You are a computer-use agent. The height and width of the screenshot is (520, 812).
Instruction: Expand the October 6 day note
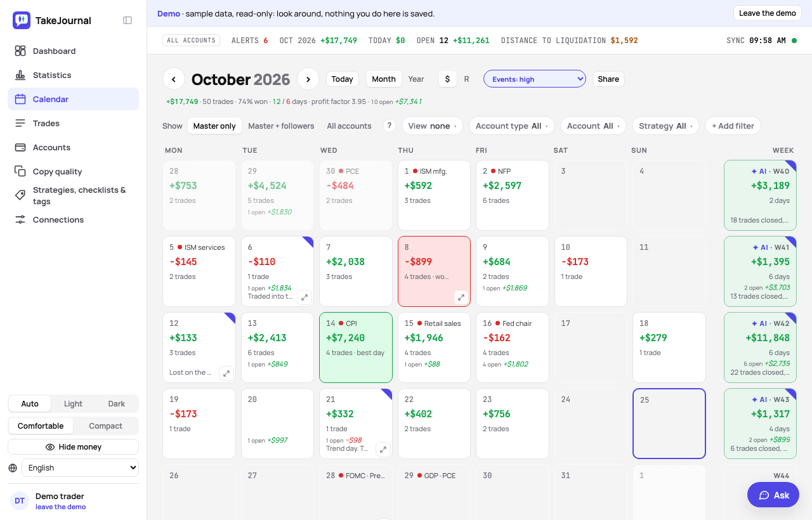[304, 297]
